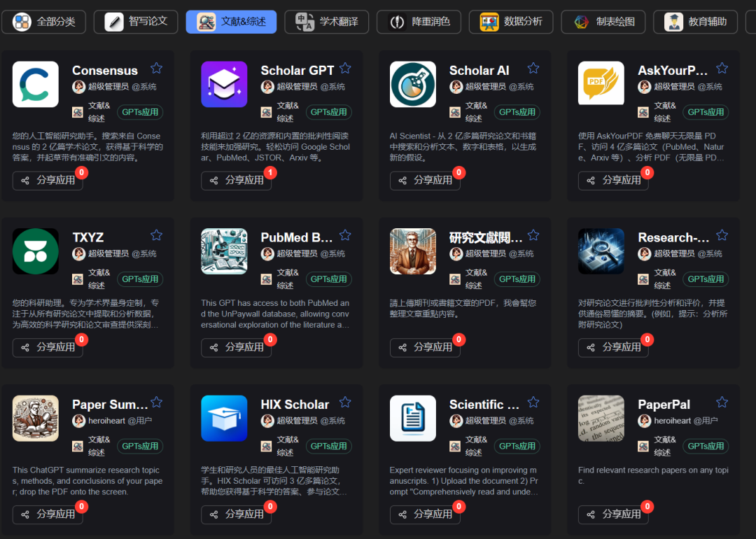The height and width of the screenshot is (539, 756).
Task: Click the GPTs应用 tag on TXYZ
Action: pyautogui.click(x=140, y=279)
